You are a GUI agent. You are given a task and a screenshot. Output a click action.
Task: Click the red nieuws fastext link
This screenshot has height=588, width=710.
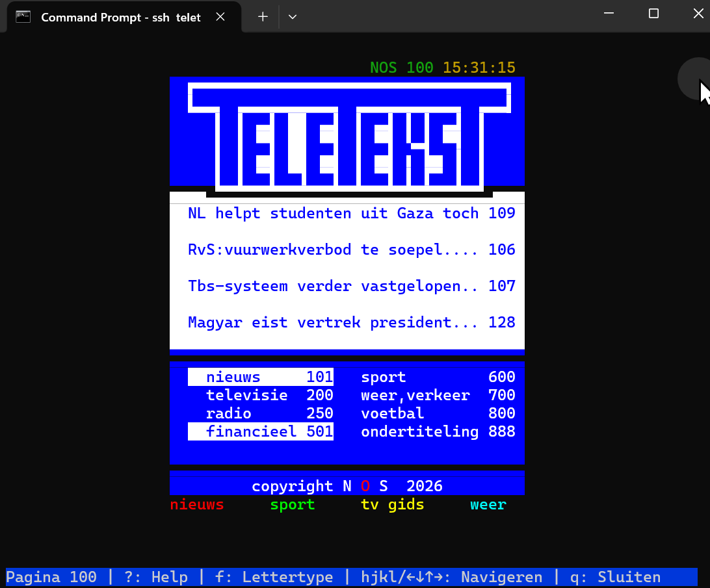197,505
